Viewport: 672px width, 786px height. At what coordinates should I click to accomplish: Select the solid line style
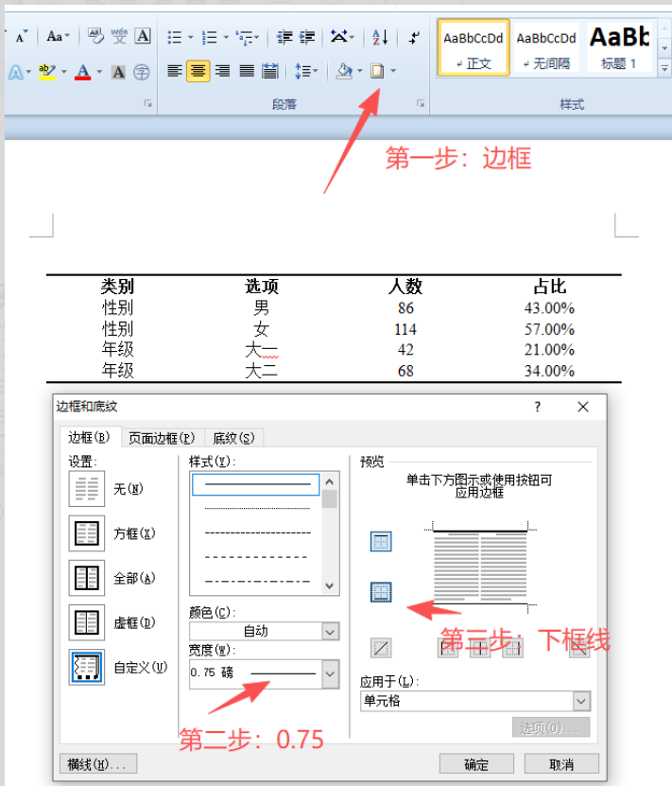coord(256,484)
